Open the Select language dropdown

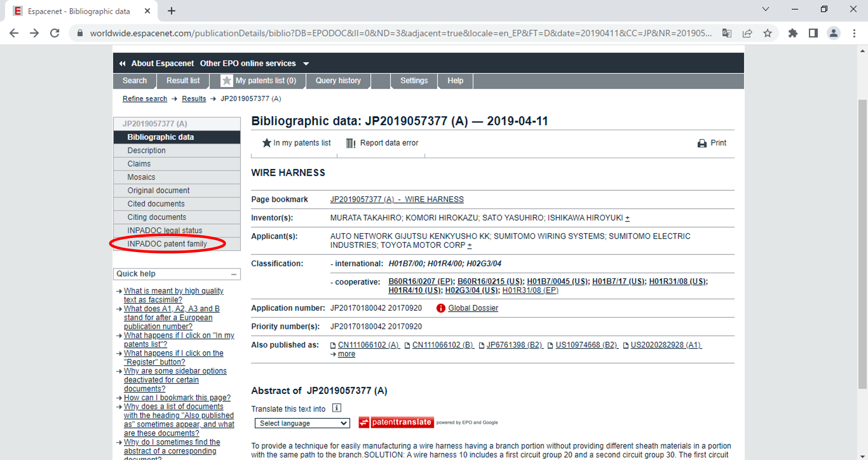(x=302, y=423)
